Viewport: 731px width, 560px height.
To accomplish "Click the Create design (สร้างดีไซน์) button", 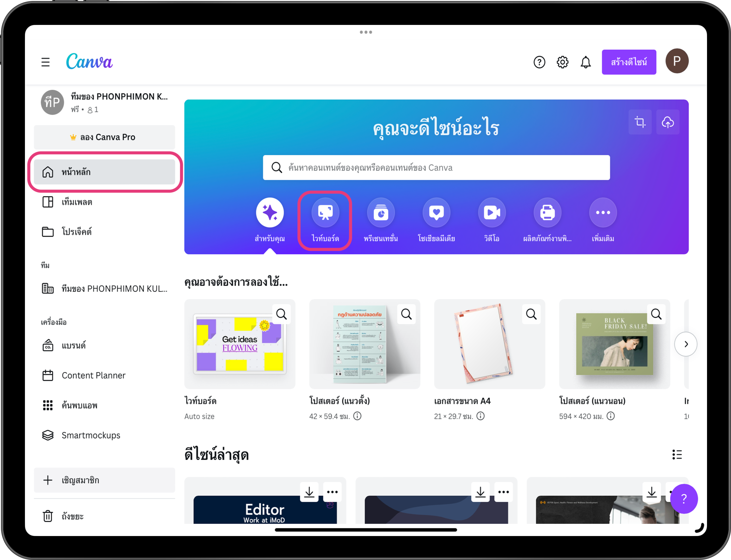I will 629,62.
